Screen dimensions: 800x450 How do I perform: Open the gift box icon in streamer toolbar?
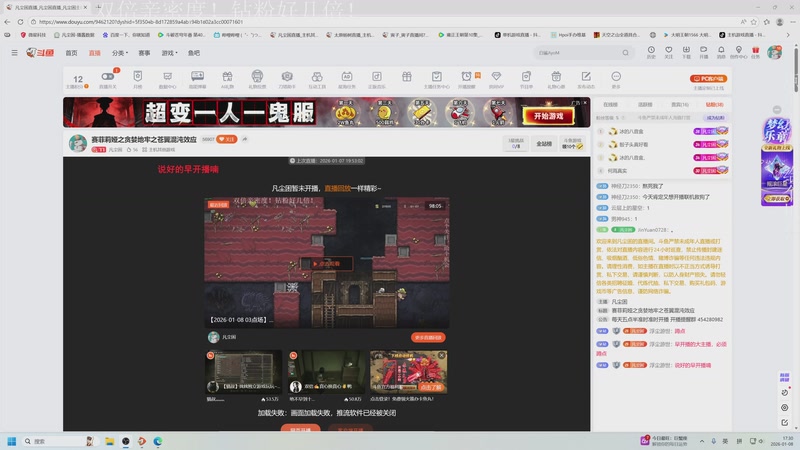(407, 77)
